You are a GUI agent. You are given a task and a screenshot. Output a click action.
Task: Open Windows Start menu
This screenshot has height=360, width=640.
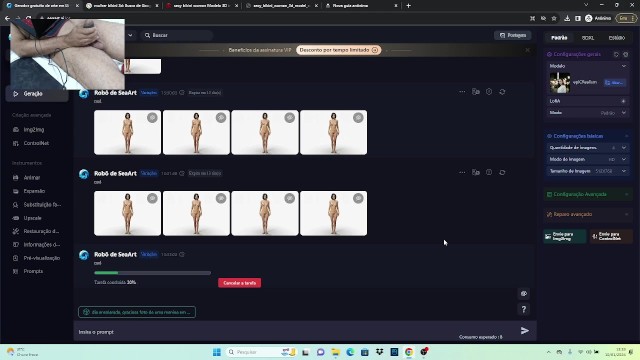pos(217,352)
